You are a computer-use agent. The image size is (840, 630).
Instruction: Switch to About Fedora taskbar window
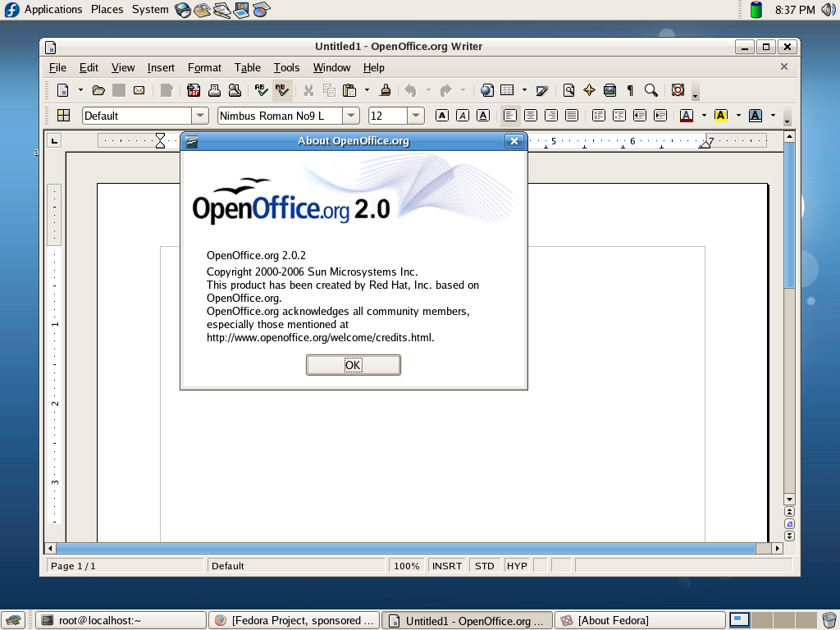tap(640, 620)
